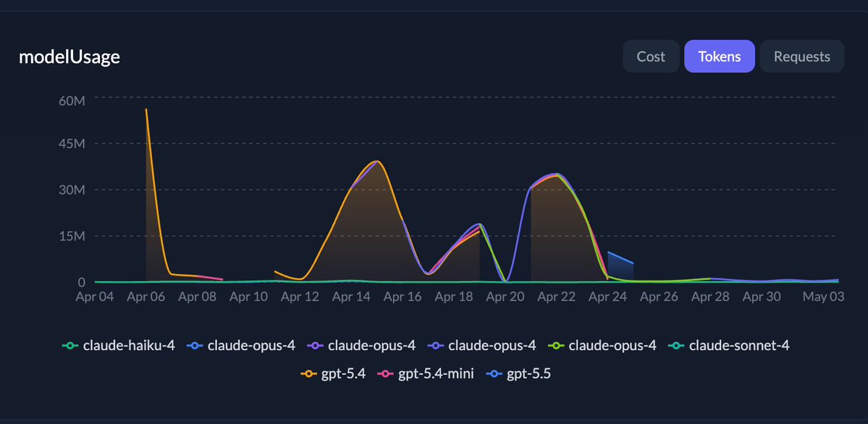Screen dimensions: 868x424
Task: Click the Apr 08 x-axis label
Action: (x=198, y=297)
